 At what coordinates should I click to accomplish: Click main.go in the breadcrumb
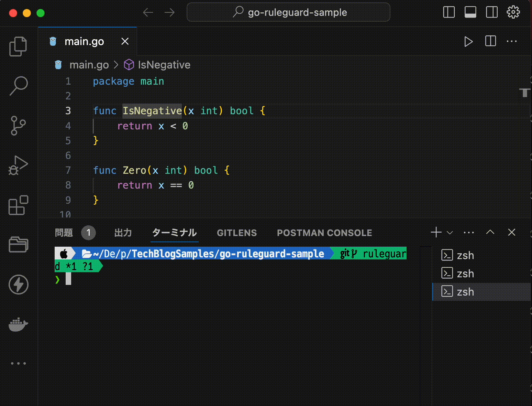click(89, 65)
